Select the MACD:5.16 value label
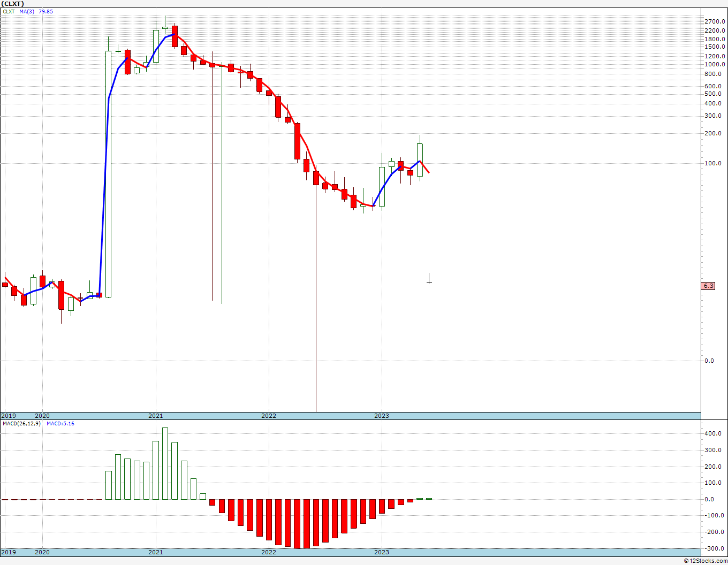 pos(60,424)
